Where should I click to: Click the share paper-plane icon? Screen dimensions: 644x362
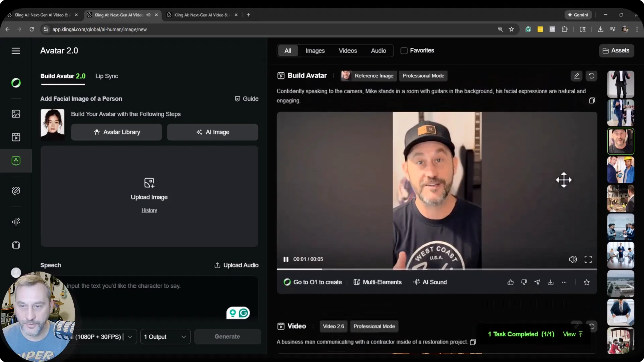[x=537, y=282]
